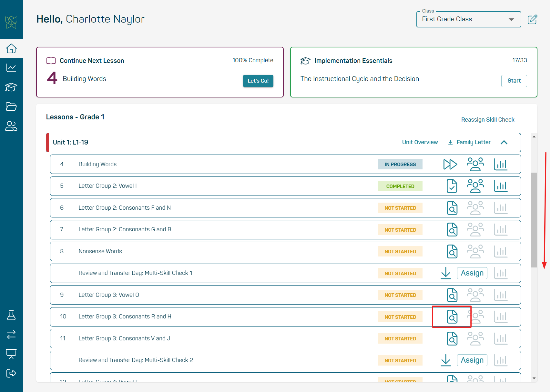Viewport: 551px width, 392px height.
Task: Select the Nonsense Words lesson title
Action: click(100, 251)
